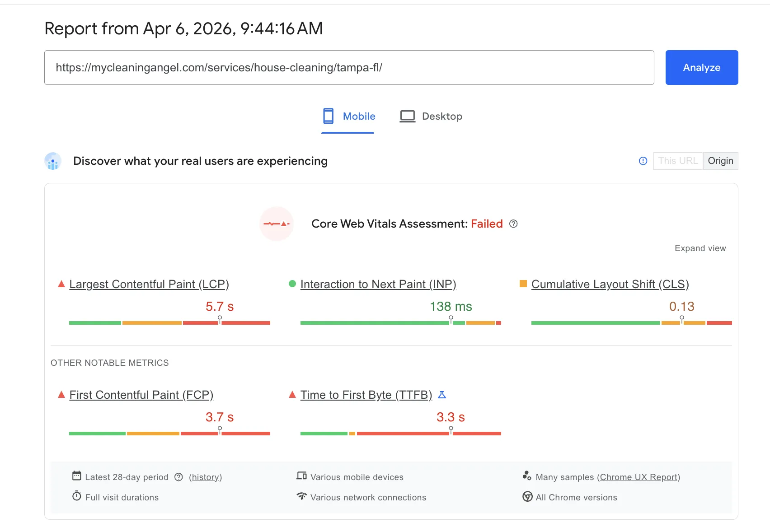
Task: Expand view of Core Web Vitals details
Action: point(700,248)
